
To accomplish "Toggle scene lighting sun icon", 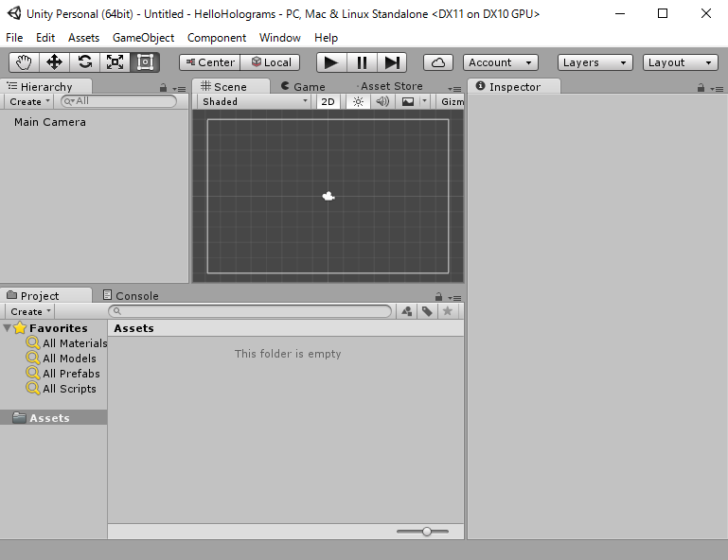I will point(358,101).
